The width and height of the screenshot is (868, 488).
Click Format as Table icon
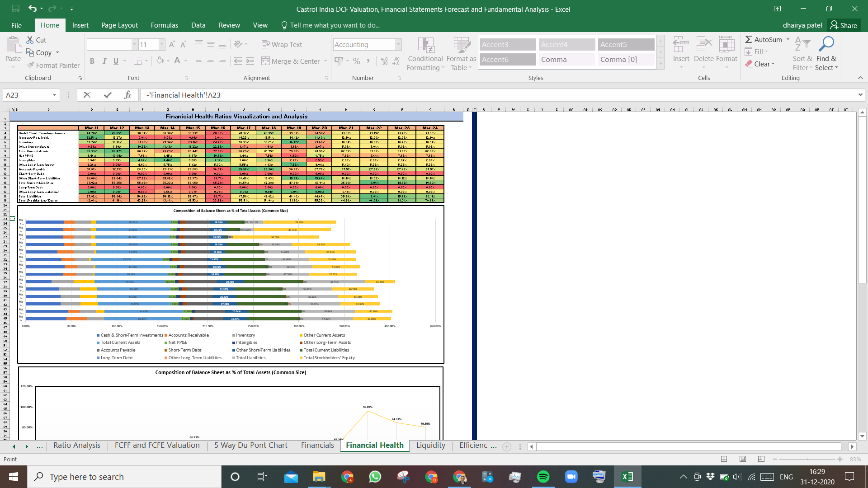tap(461, 46)
